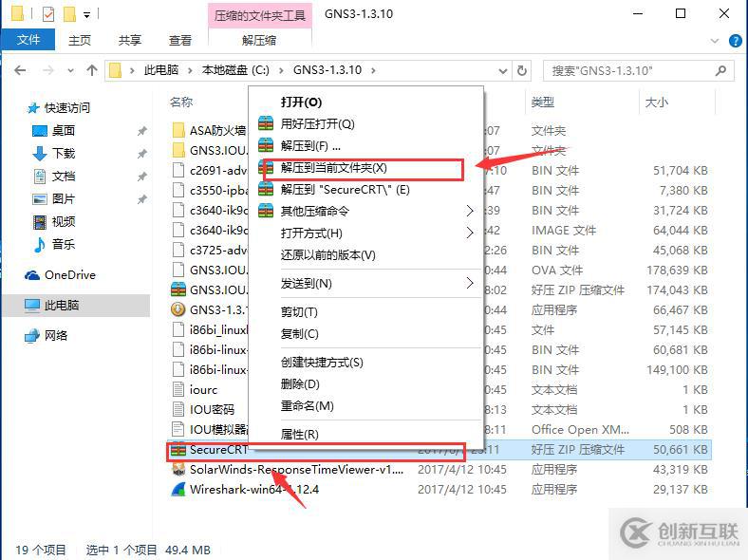Open Pictures (图片) in quick access

pos(63,199)
